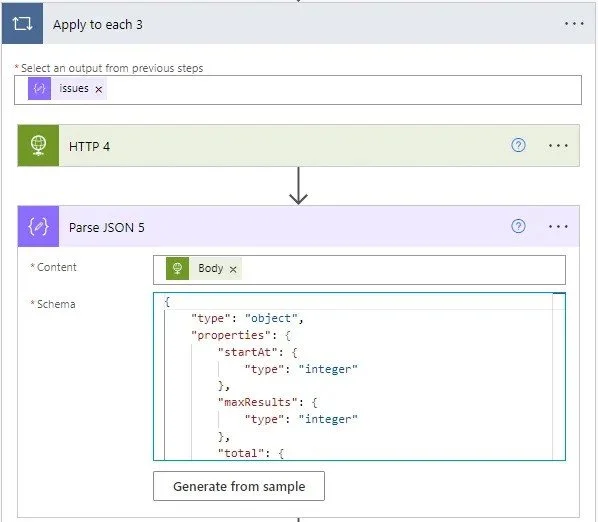
Task: Click the Generate from sample button
Action: coord(239,486)
